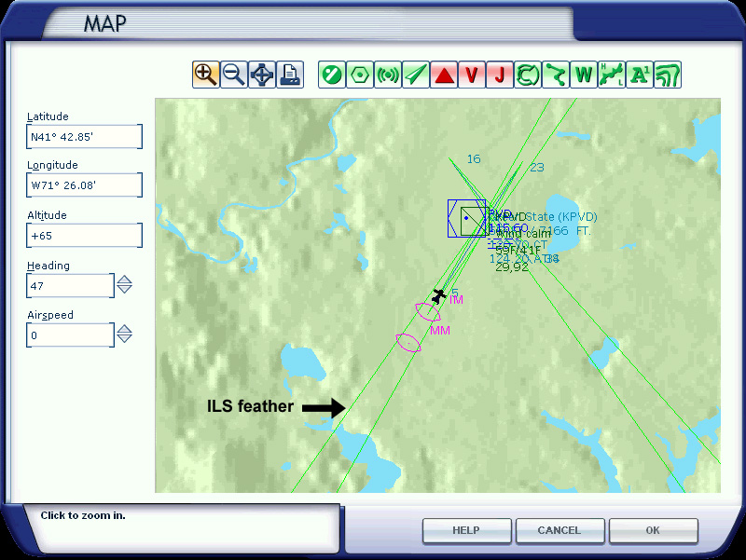Toggle airports display on the map
The image size is (746, 560).
coord(331,75)
